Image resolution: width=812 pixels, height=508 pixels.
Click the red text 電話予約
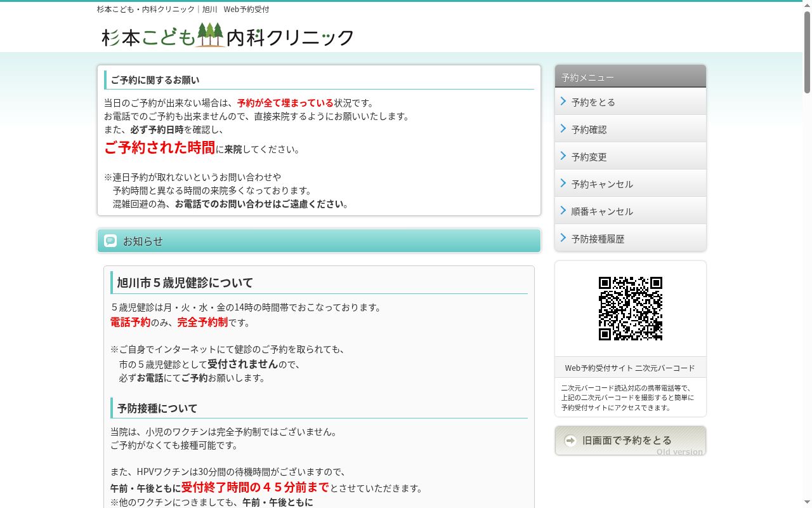pyautogui.click(x=131, y=322)
